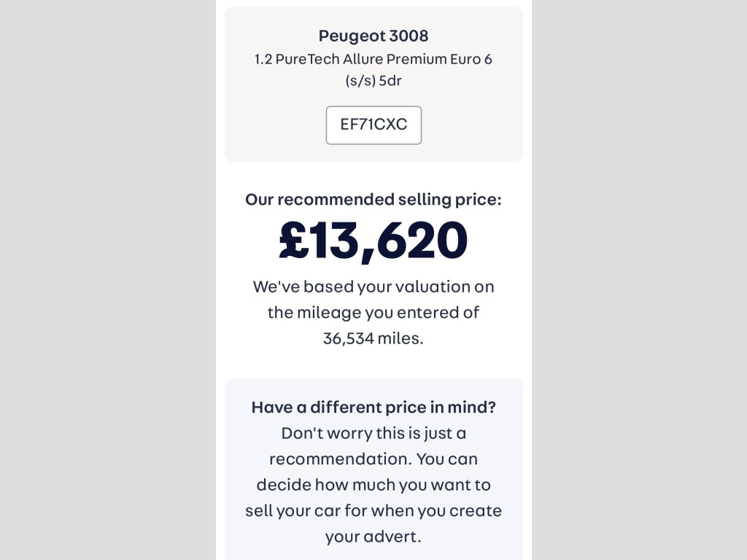
Task: Click "We've based your valuation on" line
Action: pyautogui.click(x=373, y=287)
